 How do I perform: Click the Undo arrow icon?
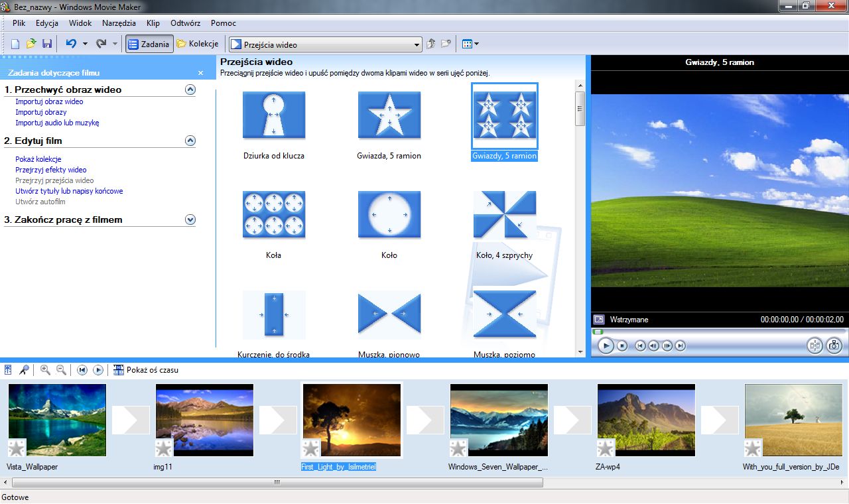tap(71, 44)
